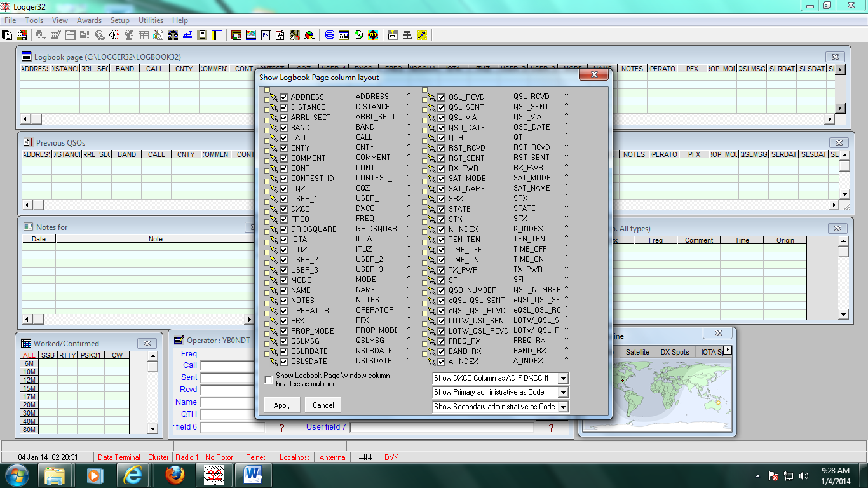Click the pointer icon beside A_INDEX checkbox
The height and width of the screenshot is (488, 868).
pos(431,362)
